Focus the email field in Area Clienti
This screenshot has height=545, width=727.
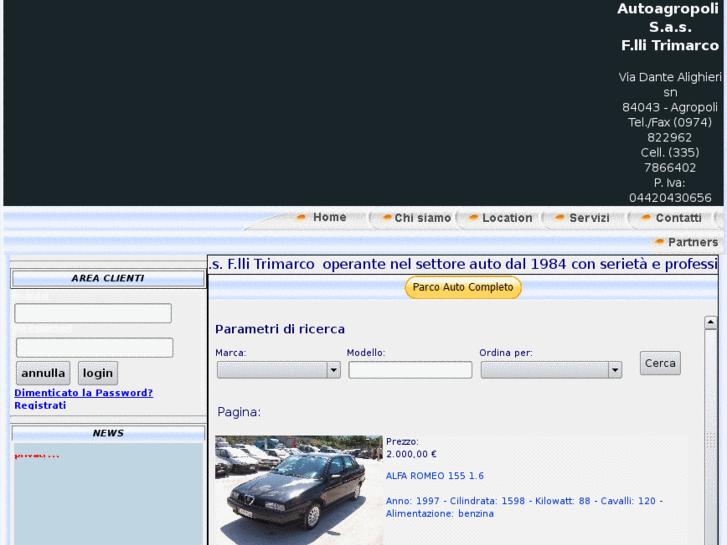[x=93, y=313]
